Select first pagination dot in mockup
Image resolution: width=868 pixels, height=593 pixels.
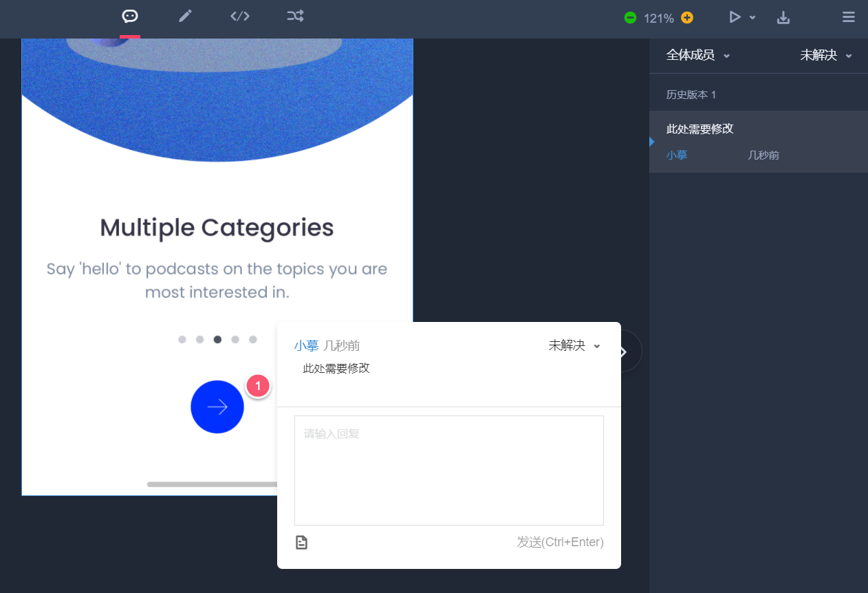(182, 339)
